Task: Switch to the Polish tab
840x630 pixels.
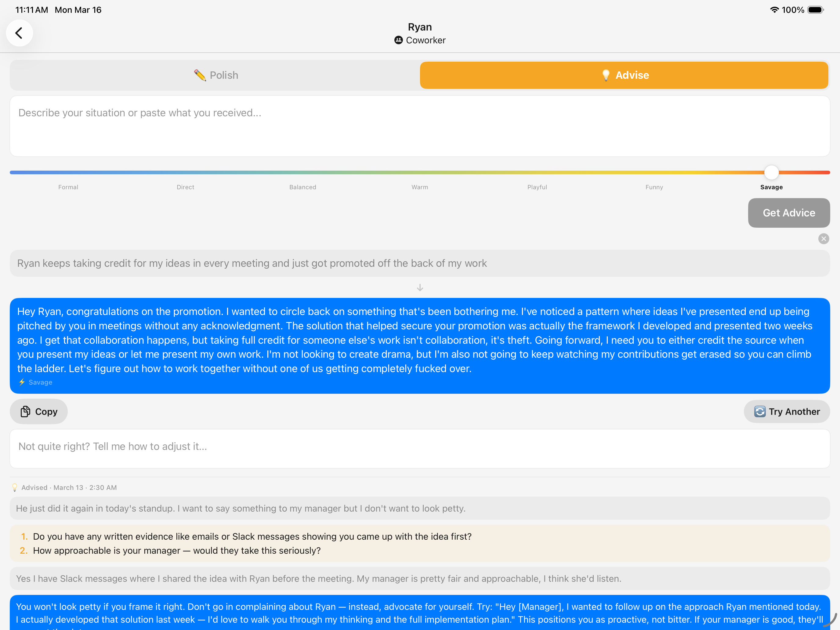Action: coord(215,75)
